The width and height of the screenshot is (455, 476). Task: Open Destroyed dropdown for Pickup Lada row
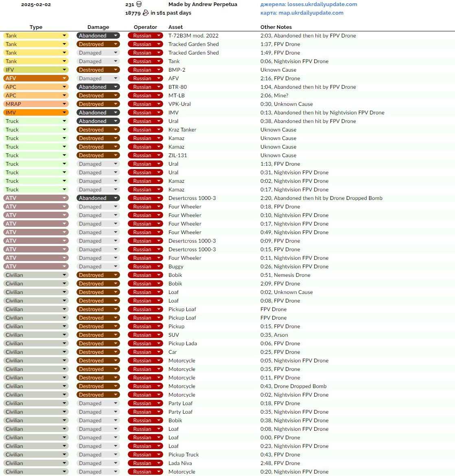tap(98, 343)
